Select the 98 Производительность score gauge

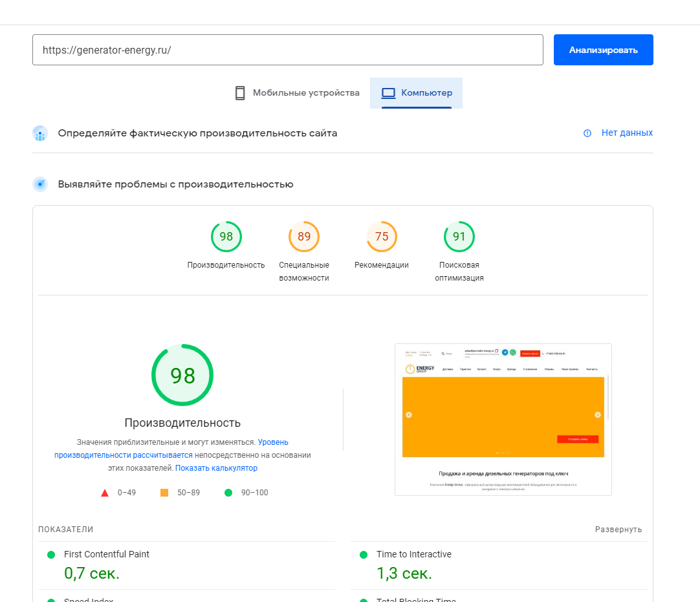[x=226, y=237]
